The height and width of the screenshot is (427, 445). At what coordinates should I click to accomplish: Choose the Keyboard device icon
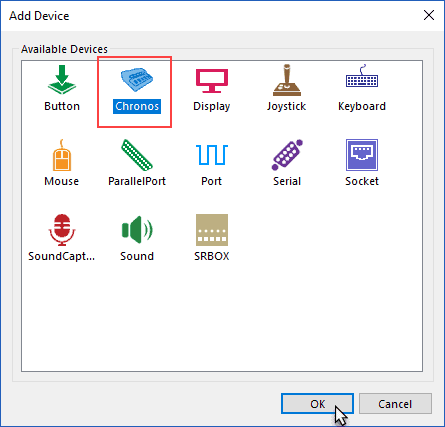tap(362, 76)
